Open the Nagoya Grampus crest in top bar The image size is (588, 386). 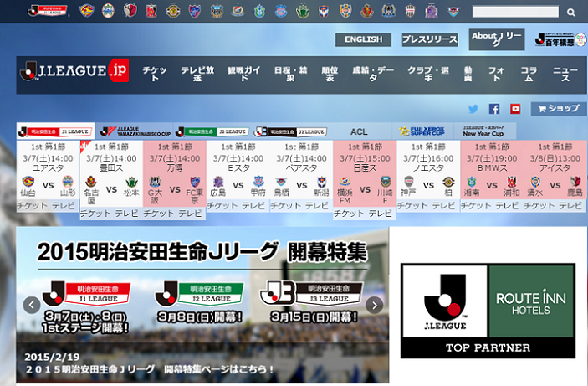point(367,11)
